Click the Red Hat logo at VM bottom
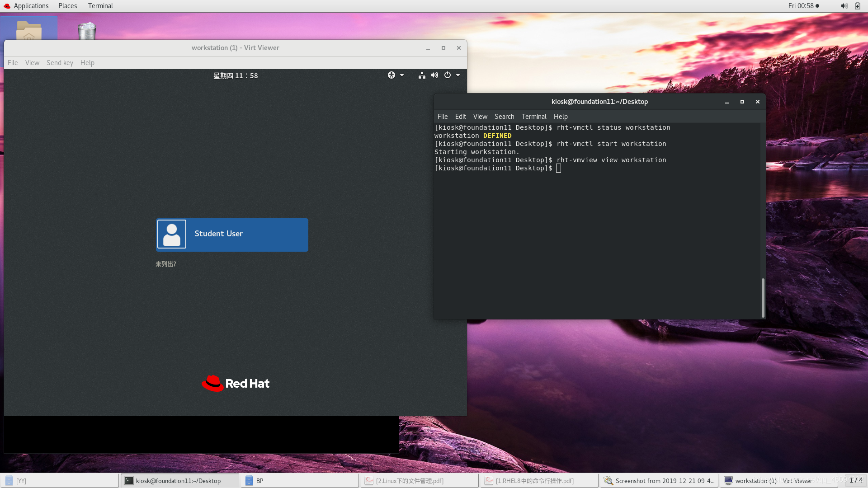 pyautogui.click(x=236, y=383)
